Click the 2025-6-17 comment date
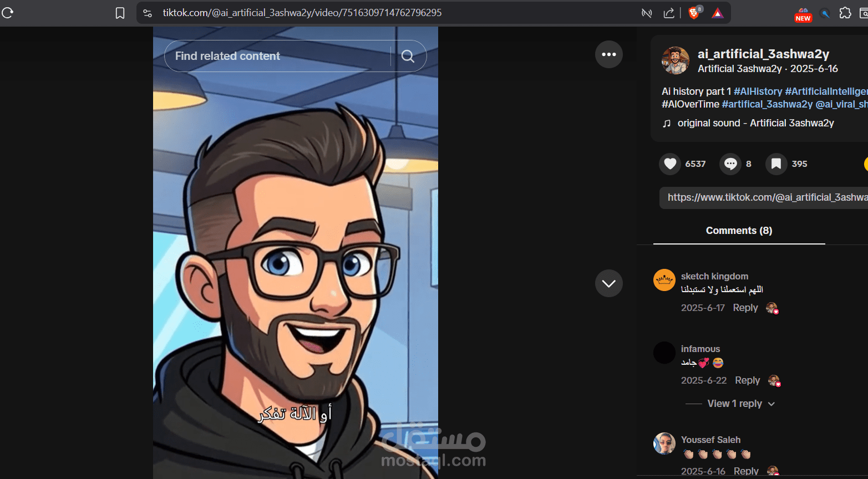The image size is (868, 479). tap(703, 308)
